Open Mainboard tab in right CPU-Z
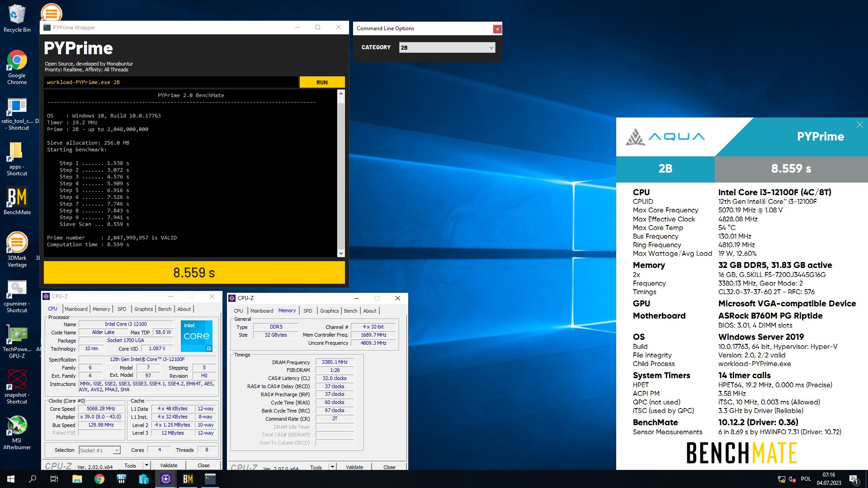868x488 pixels. point(262,311)
